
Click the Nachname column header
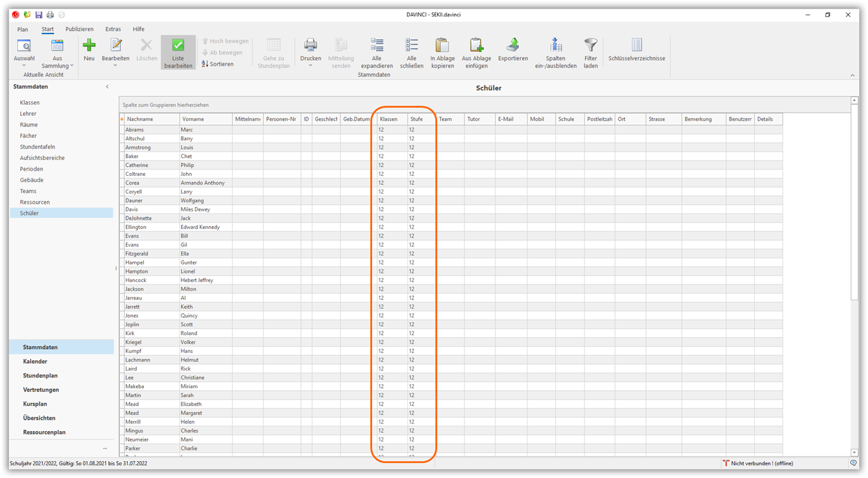pyautogui.click(x=140, y=119)
